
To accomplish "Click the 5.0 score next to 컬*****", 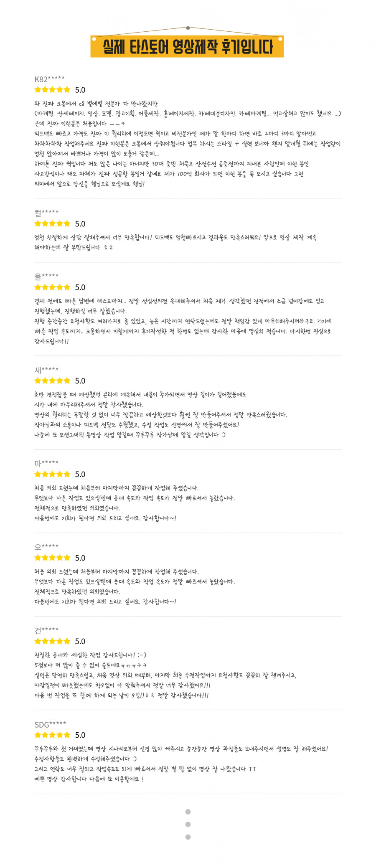I will [80, 224].
